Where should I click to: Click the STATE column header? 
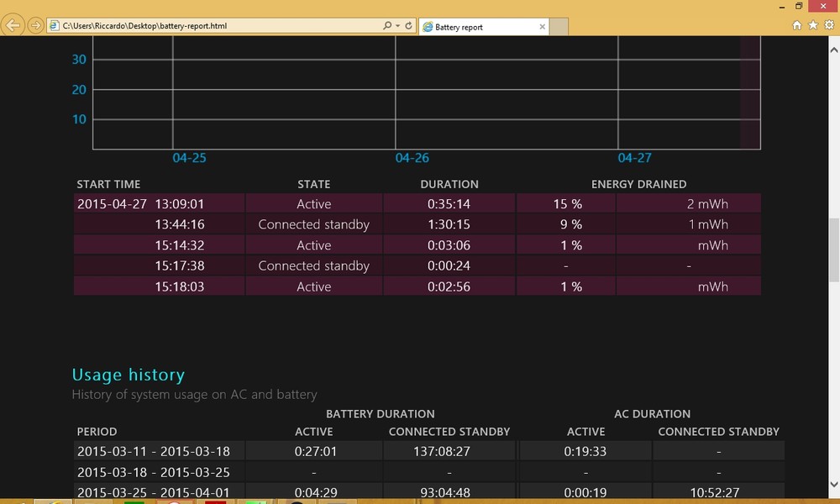click(314, 184)
